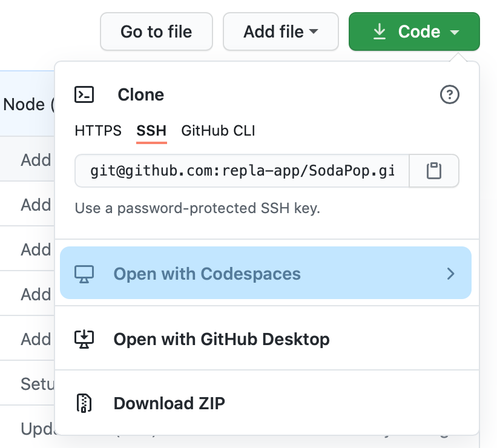
Task: Switch to the HTTPS clone tab
Action: (98, 131)
